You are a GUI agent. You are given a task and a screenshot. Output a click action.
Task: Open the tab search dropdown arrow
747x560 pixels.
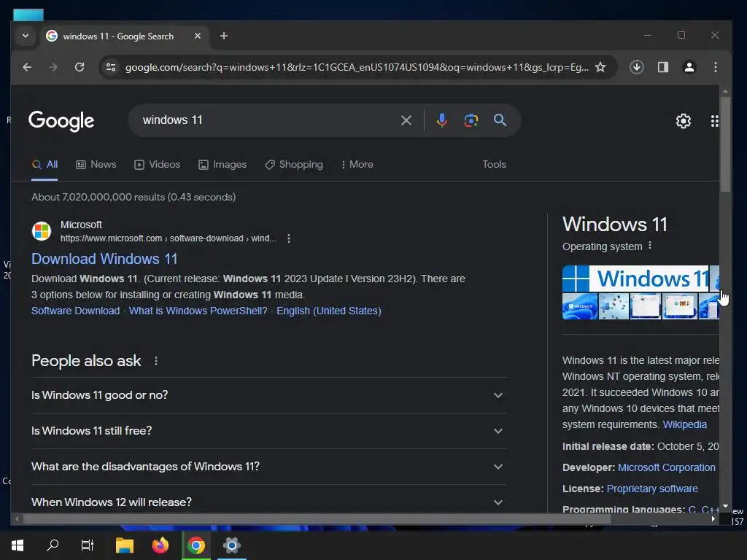coord(26,36)
